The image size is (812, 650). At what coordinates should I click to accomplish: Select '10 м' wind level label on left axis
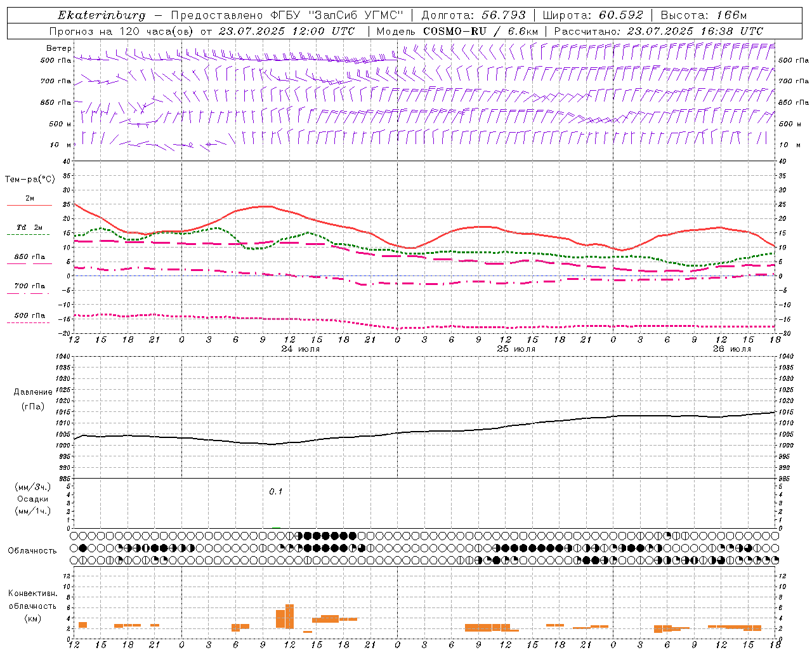(61, 145)
